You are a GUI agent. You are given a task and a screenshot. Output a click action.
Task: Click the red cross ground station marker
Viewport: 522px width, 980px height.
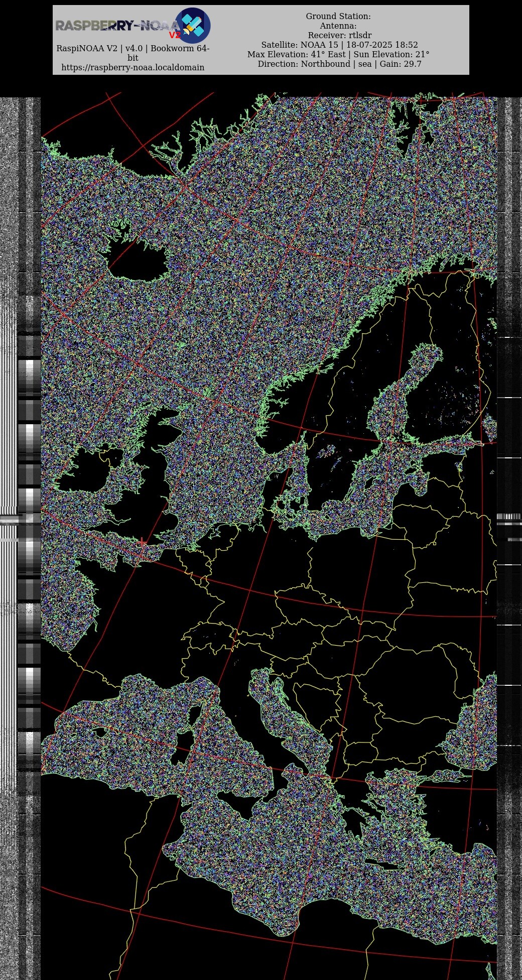(143, 542)
